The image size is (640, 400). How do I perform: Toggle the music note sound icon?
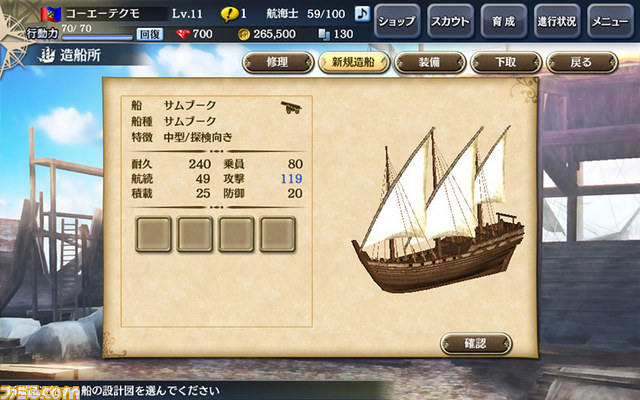362,14
